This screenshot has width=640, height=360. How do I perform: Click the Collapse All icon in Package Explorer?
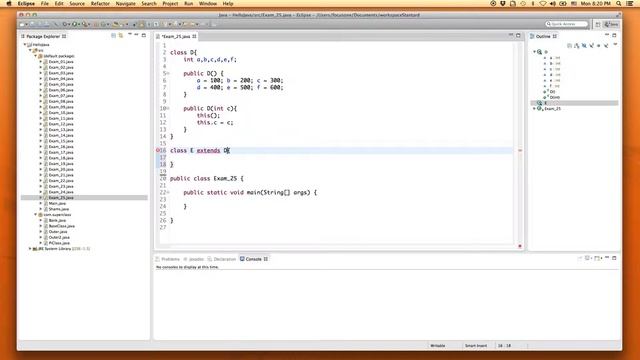pyautogui.click(x=113, y=36)
